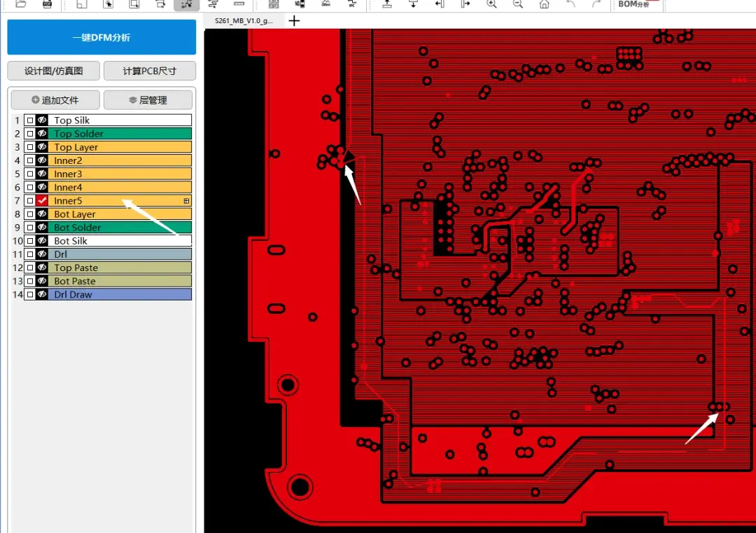756x533 pixels.
Task: Click the 计算PCB尺寸 button
Action: pyautogui.click(x=150, y=71)
